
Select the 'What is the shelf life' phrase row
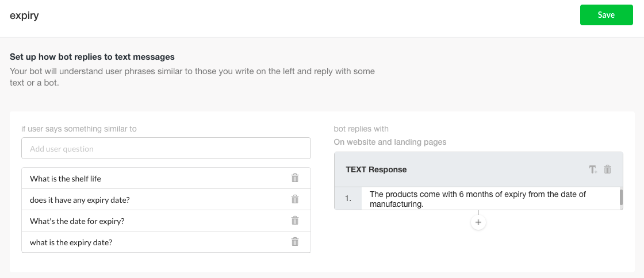coord(166,179)
